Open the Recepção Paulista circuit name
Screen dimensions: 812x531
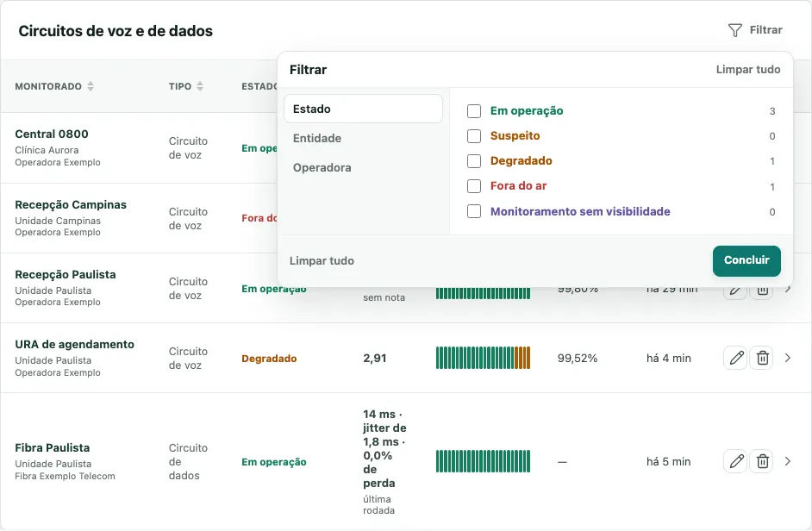pyautogui.click(x=66, y=275)
